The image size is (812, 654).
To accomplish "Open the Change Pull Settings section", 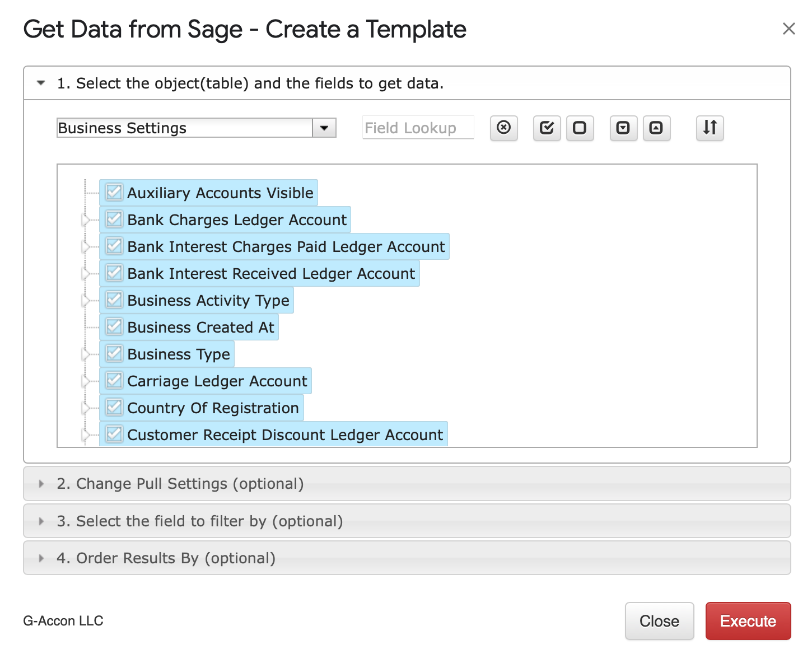I will [180, 484].
